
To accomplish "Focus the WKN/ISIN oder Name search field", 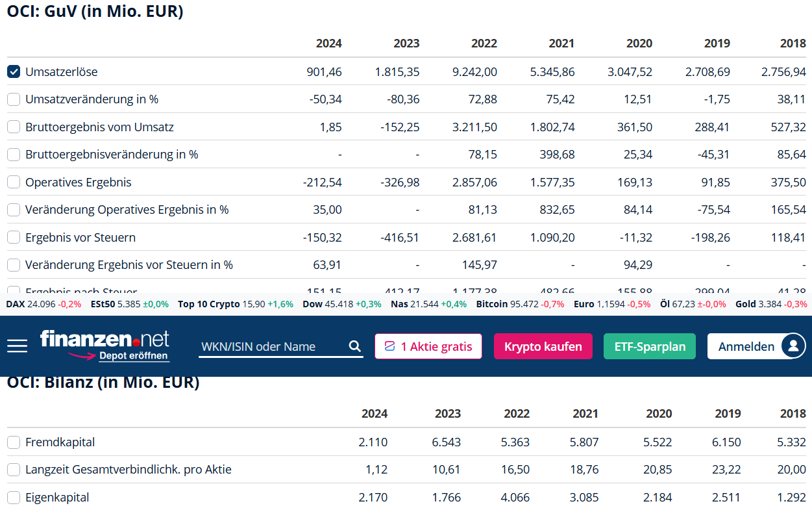I will [273, 346].
